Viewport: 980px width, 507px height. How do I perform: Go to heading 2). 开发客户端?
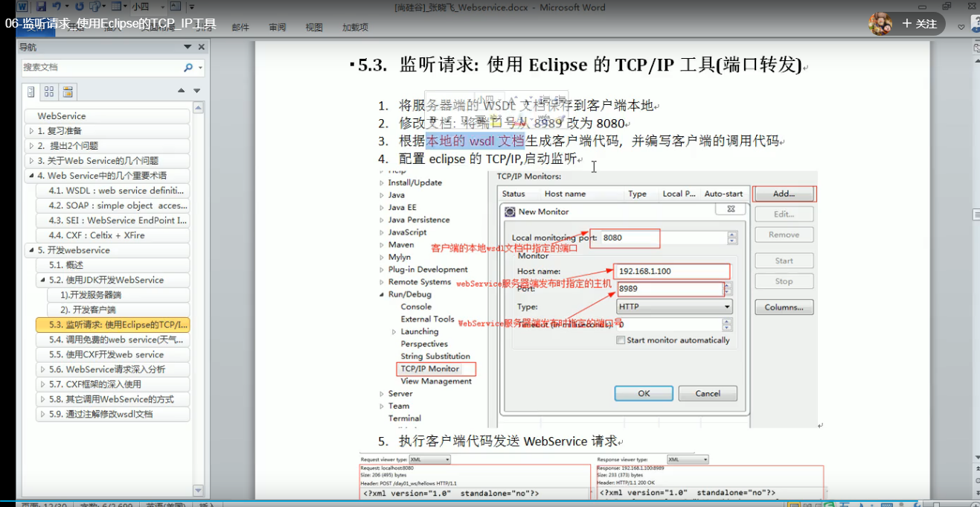point(118,310)
